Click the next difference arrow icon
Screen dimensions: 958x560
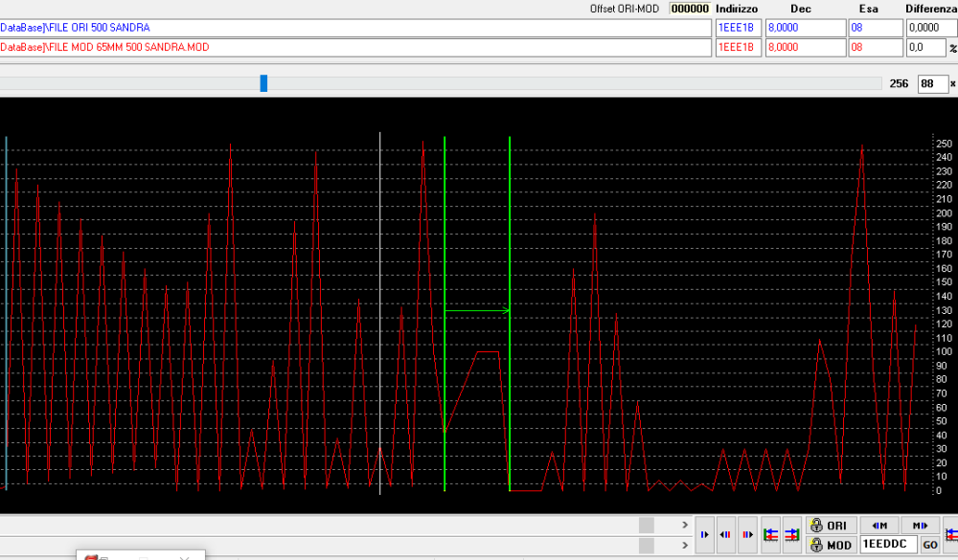coord(747,535)
